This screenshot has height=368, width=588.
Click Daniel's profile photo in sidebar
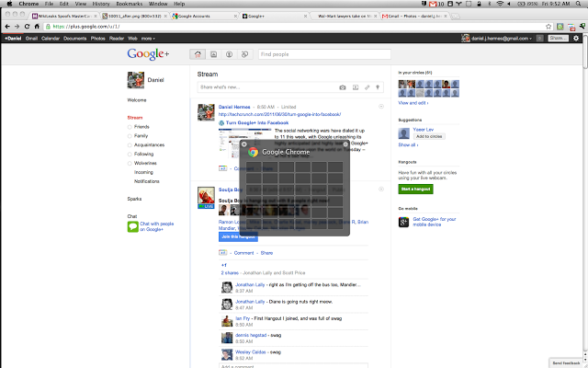pyautogui.click(x=136, y=80)
